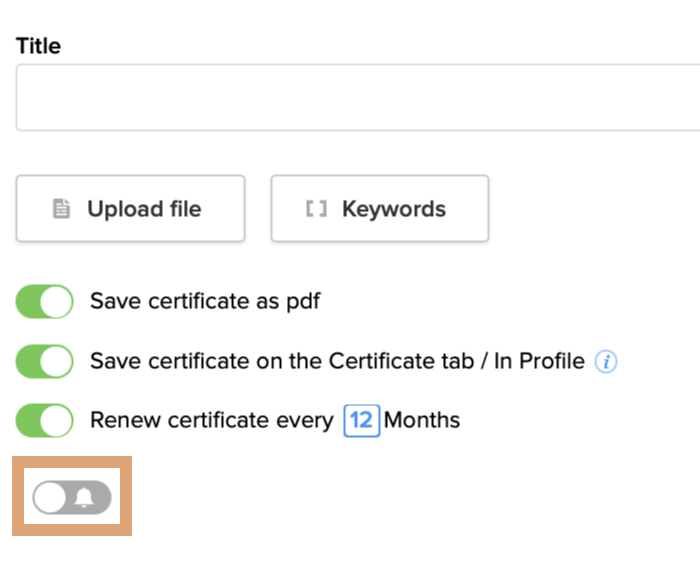Click the "Upload file" text on the button
This screenshot has height=564, width=700.
coord(144,209)
